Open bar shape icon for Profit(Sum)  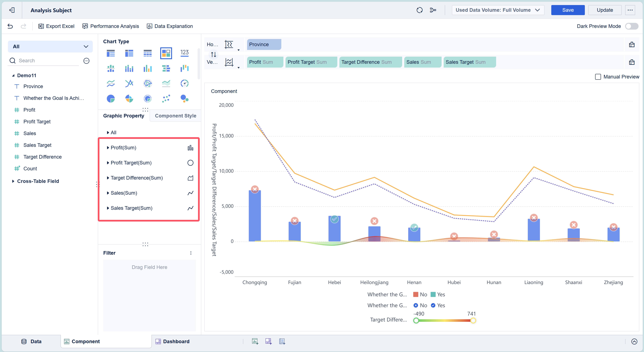click(190, 148)
